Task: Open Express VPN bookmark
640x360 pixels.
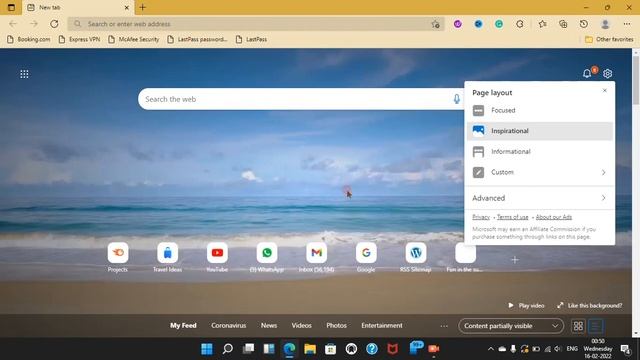Action: point(80,39)
